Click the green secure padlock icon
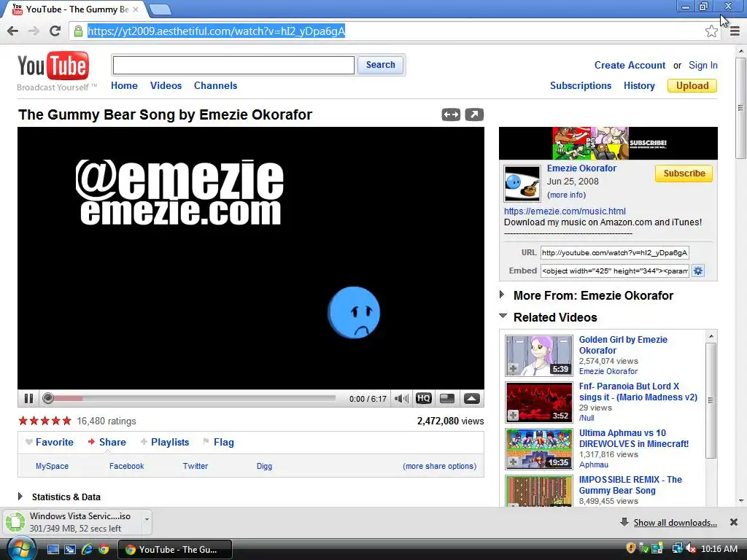 coord(78,31)
